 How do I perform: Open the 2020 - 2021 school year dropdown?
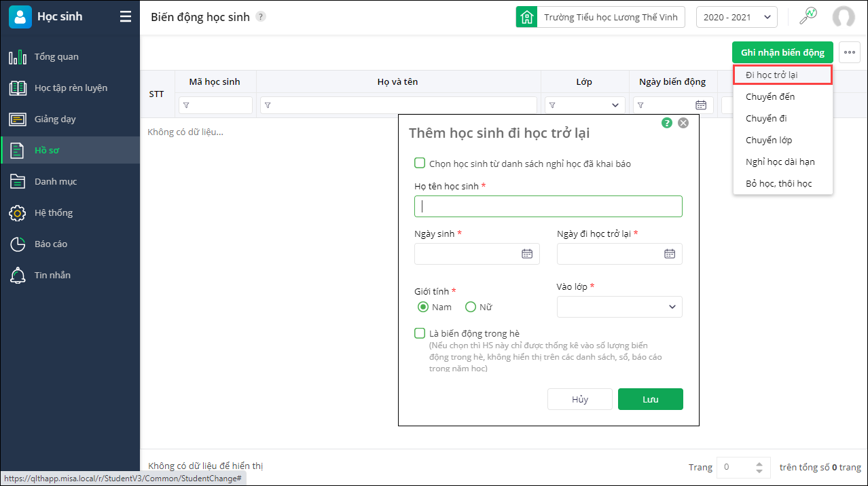tap(736, 17)
